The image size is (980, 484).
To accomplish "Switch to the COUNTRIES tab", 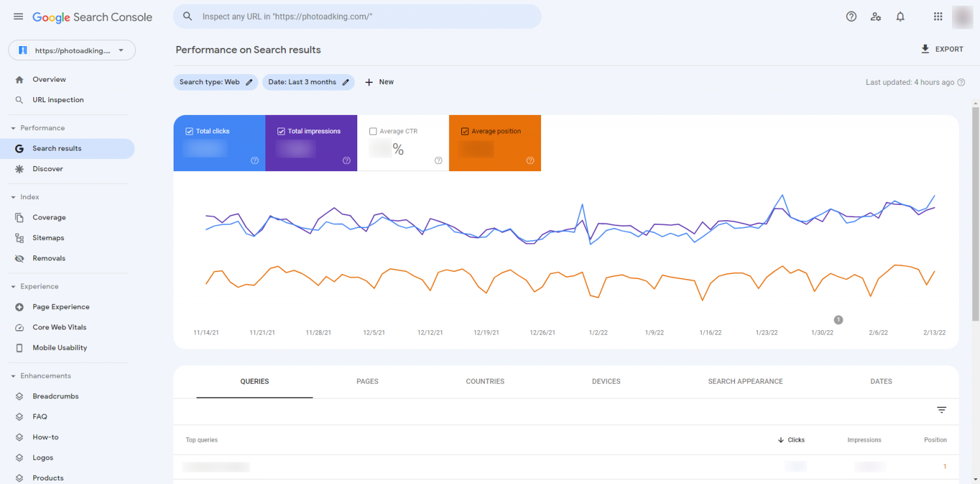I will (485, 381).
